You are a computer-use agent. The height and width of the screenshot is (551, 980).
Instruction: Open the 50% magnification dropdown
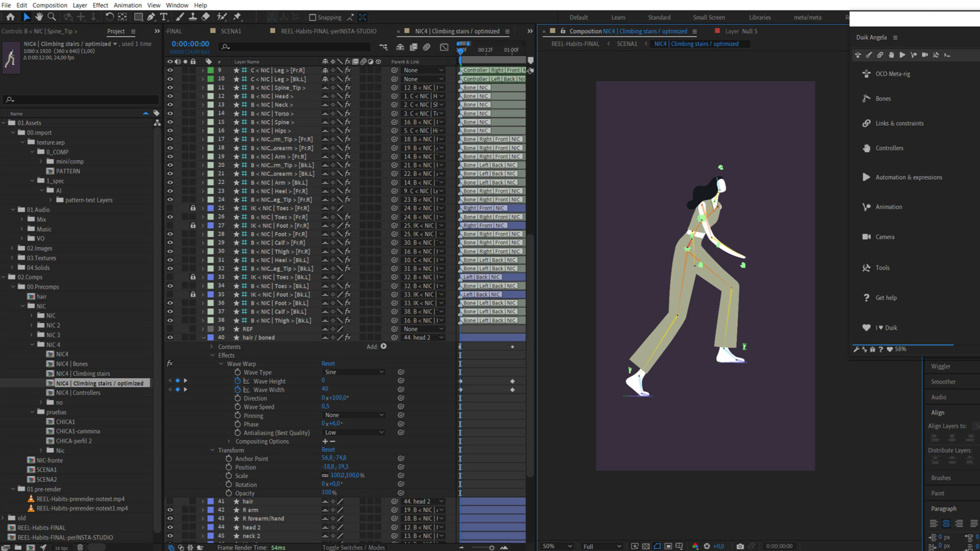[x=557, y=546]
